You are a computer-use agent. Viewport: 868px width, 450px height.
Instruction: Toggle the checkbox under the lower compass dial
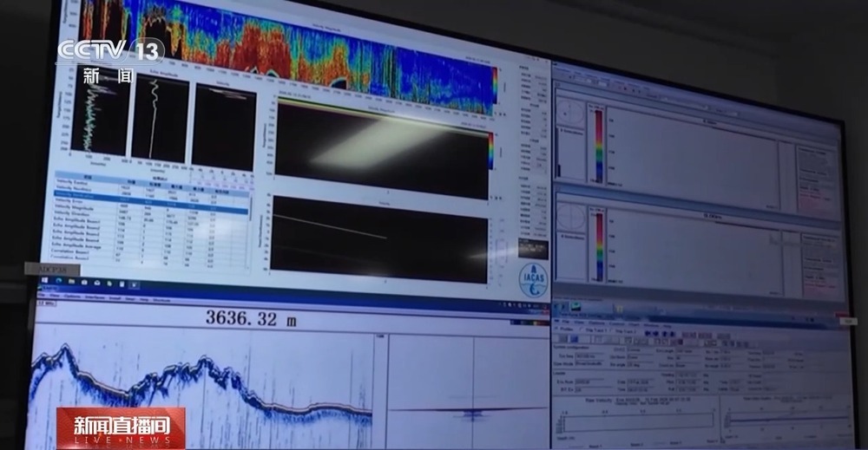click(x=560, y=237)
